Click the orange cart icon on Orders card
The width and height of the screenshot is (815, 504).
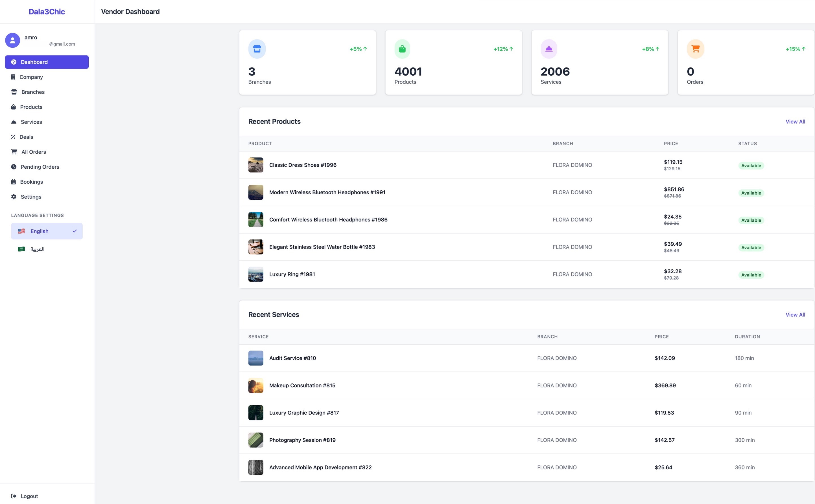click(696, 49)
